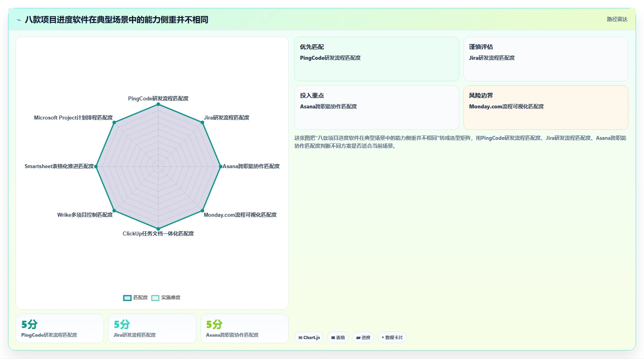This screenshot has height=359, width=644.
Task: Click the 5分 Asana跨职能协作匹配度 stat card
Action: click(245, 328)
